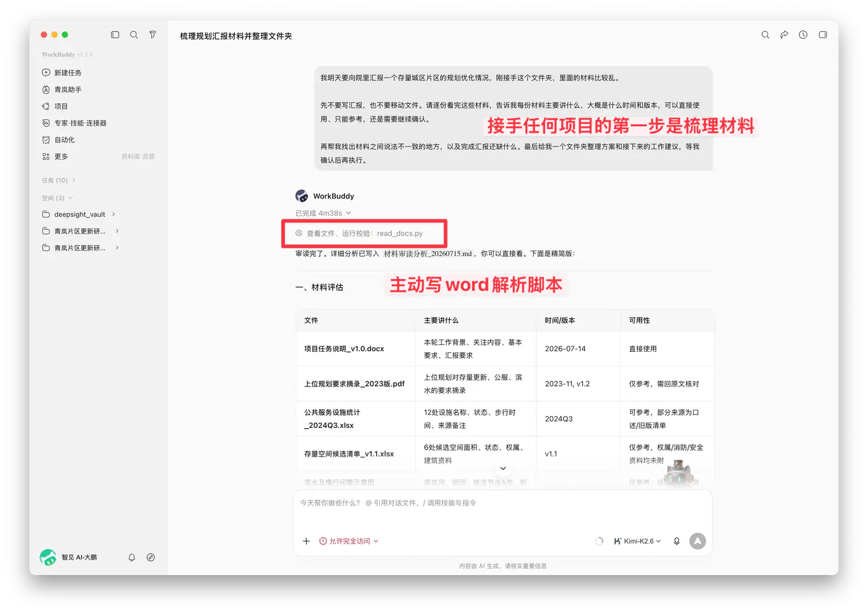Screen dimensions: 868x614
Task: Click the scroll-down chevron button
Action: pos(503,469)
